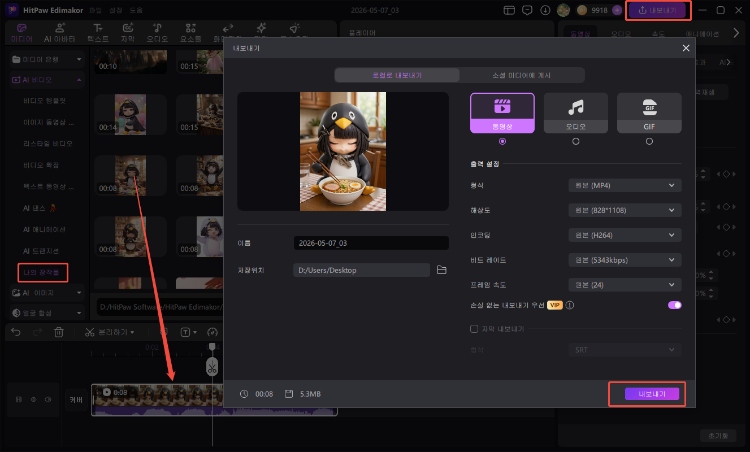Open the format dropdown showing MP4
The image size is (750, 452).
pos(625,186)
